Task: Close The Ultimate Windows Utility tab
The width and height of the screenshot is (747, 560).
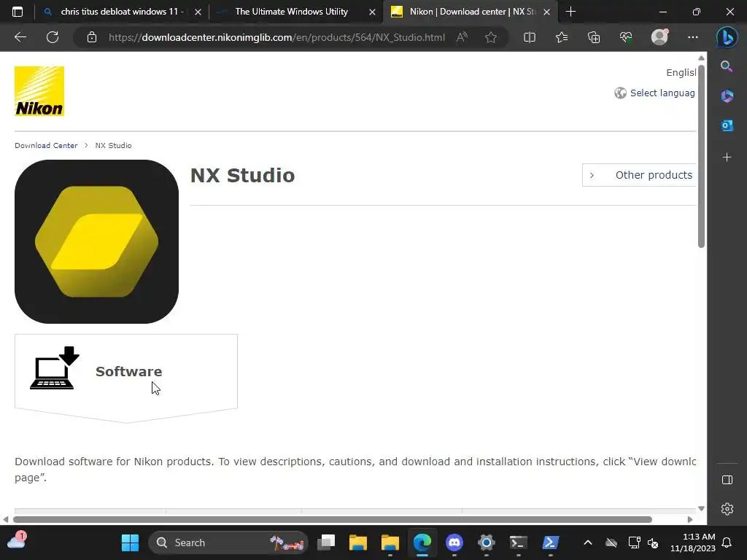Action: coord(373,12)
